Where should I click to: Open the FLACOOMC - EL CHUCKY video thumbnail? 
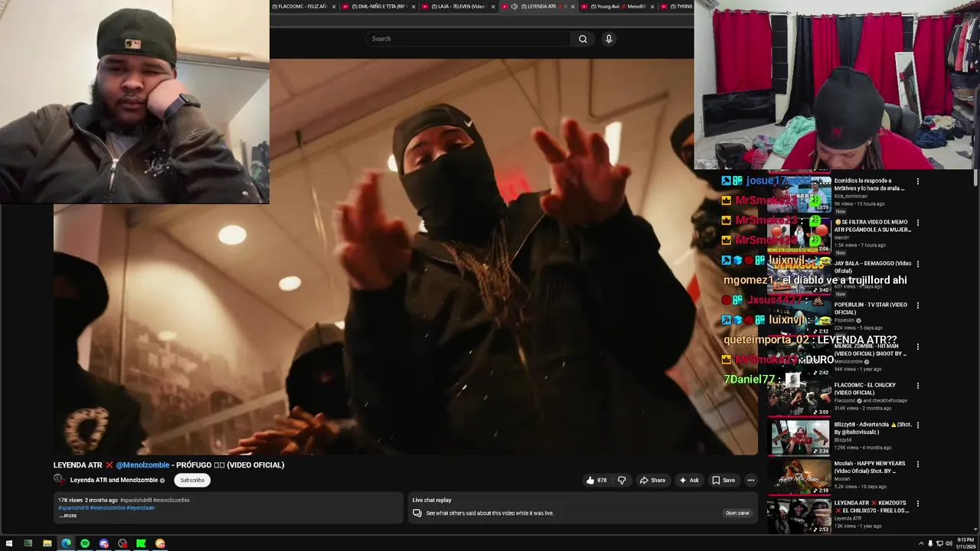(799, 399)
